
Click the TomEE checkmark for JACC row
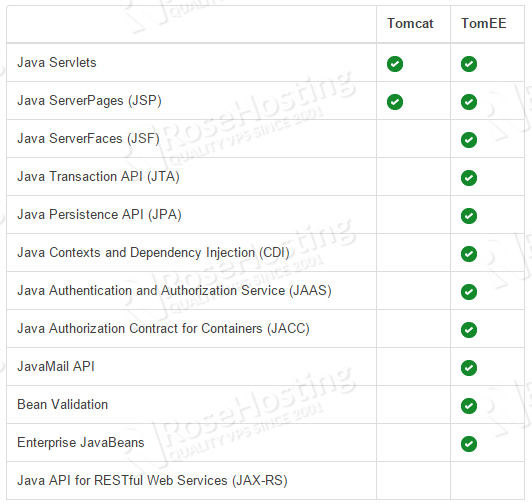[x=469, y=330]
